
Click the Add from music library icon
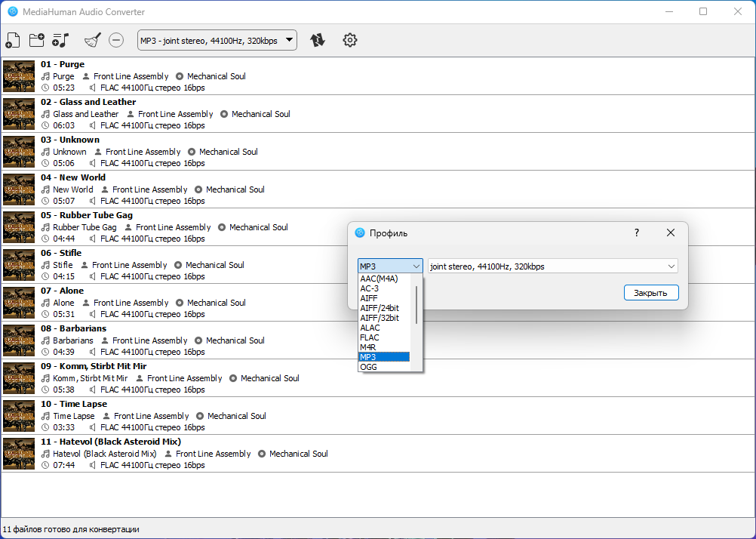[61, 40]
